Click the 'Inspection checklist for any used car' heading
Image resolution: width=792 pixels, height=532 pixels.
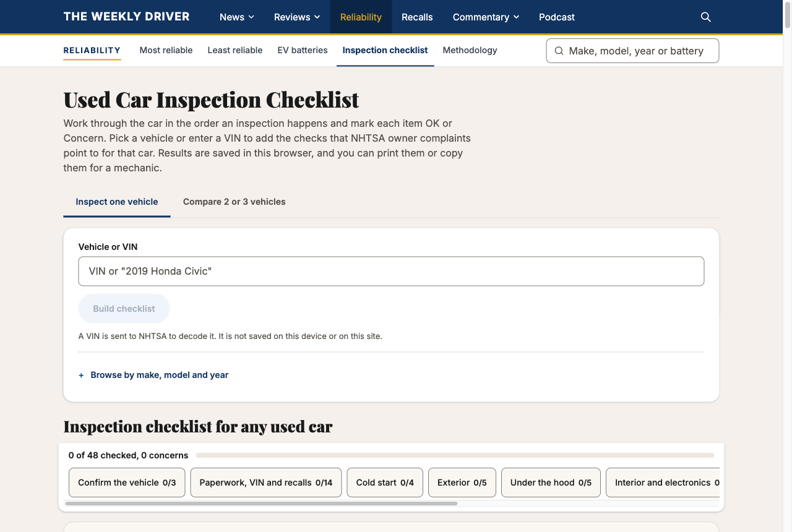198,427
